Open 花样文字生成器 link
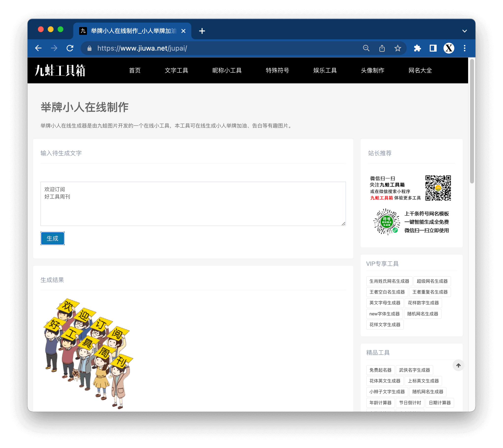Viewport: 503px width, 448px height. [385, 324]
